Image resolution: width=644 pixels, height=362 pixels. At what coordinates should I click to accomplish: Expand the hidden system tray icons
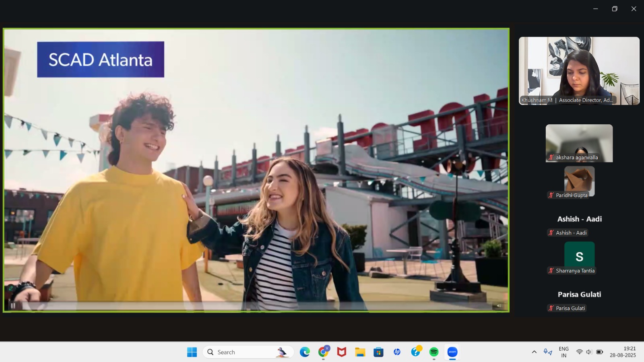tap(534, 352)
